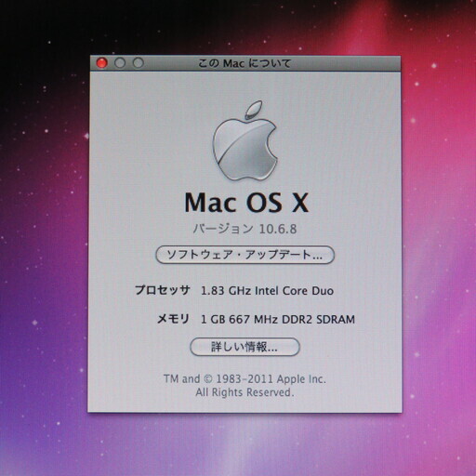Click the バージョン 10.6.8 version text
Viewport: 476px width, 476px height.
tap(245, 229)
